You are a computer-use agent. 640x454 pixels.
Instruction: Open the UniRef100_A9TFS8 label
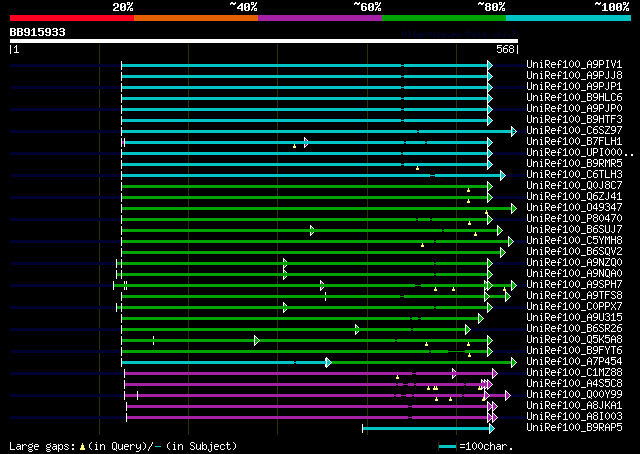click(x=574, y=296)
